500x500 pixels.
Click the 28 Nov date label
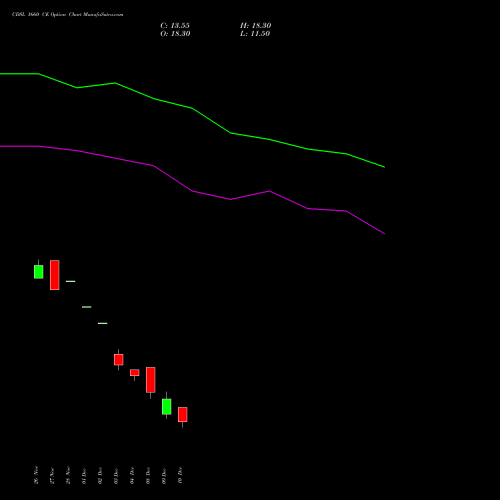pos(68,475)
